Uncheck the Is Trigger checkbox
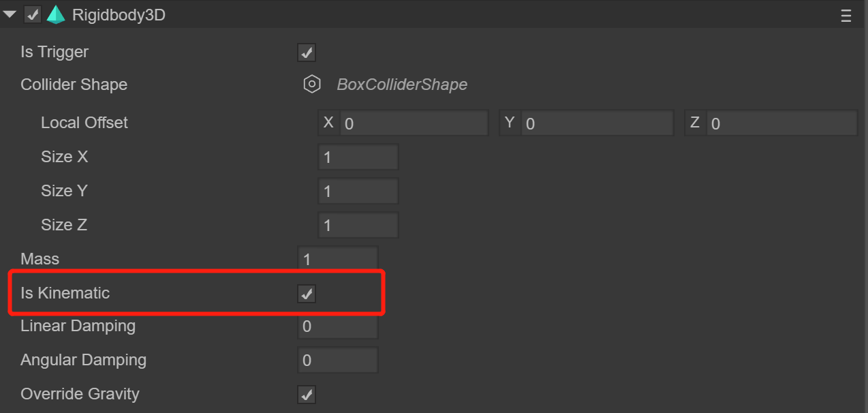The width and height of the screenshot is (868, 413). click(x=307, y=52)
